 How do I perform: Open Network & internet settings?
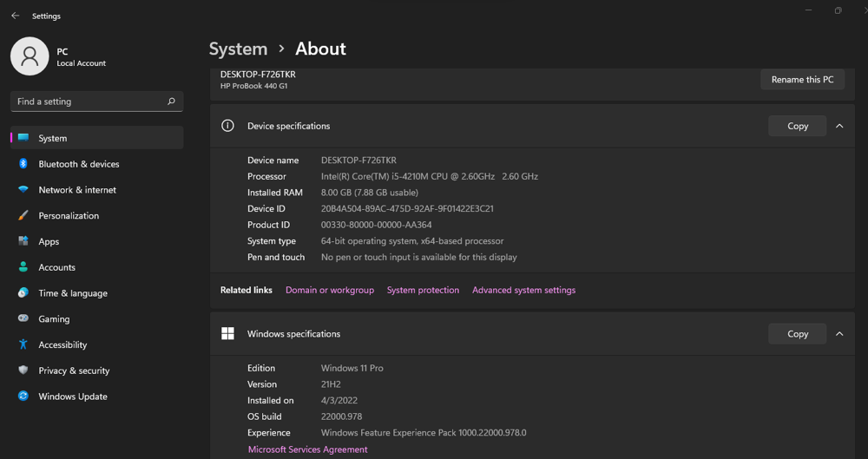pos(97,190)
